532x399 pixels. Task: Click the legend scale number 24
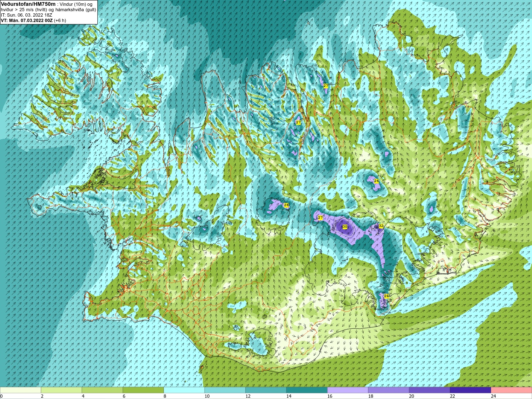(x=494, y=396)
